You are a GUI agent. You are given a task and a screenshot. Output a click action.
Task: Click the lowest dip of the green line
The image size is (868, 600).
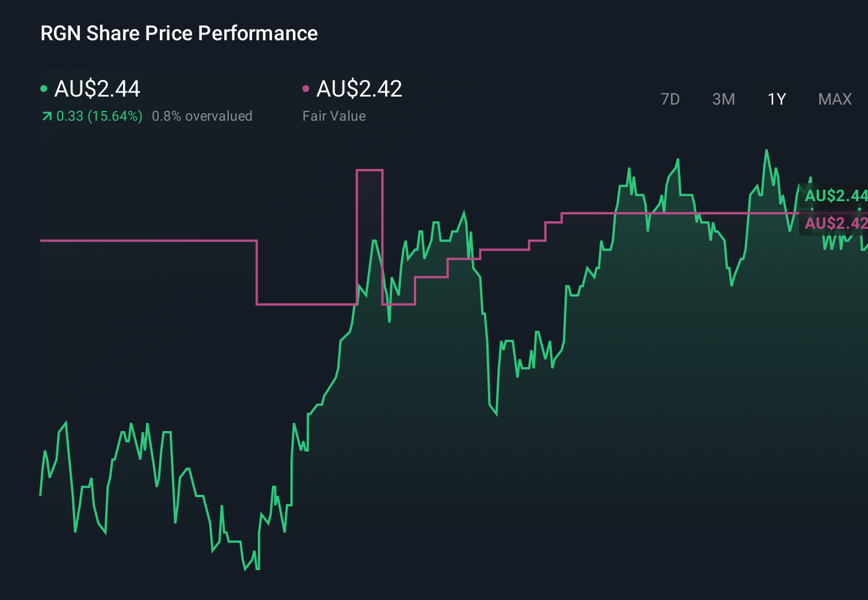coord(246,570)
